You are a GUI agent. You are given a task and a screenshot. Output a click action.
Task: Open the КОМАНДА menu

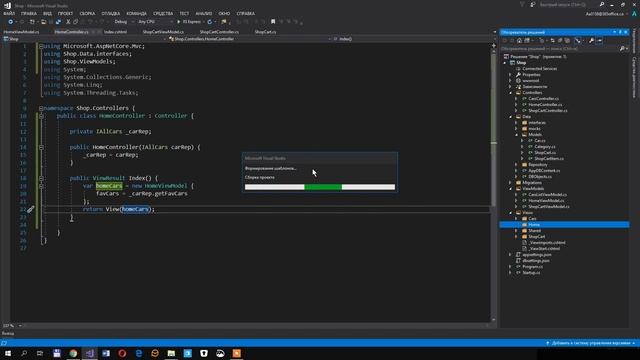tap(136, 13)
